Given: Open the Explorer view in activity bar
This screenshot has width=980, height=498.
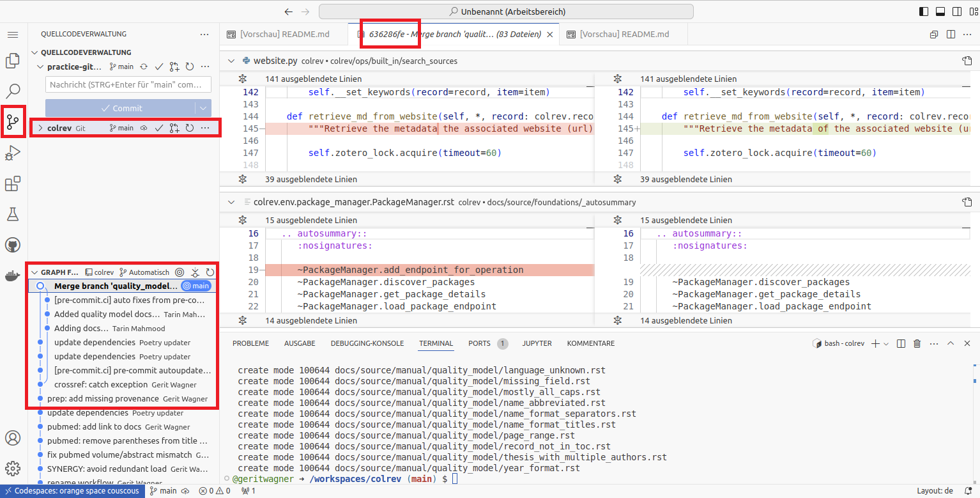Looking at the screenshot, I should coord(13,61).
